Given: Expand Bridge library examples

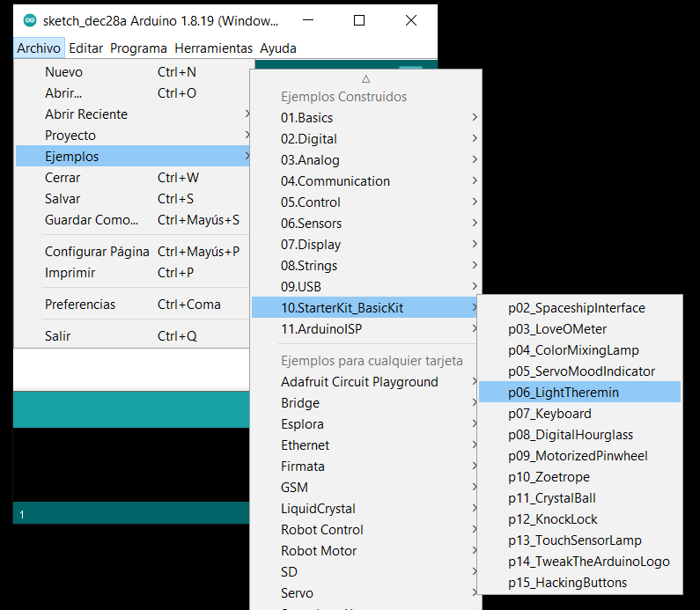Looking at the screenshot, I should tap(366, 403).
